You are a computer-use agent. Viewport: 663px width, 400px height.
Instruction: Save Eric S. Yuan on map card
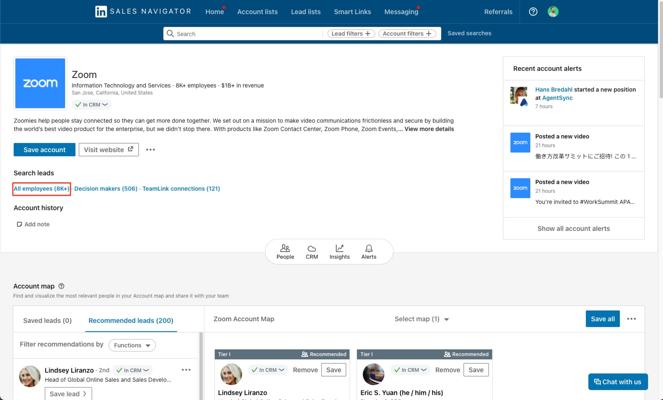[476, 370]
